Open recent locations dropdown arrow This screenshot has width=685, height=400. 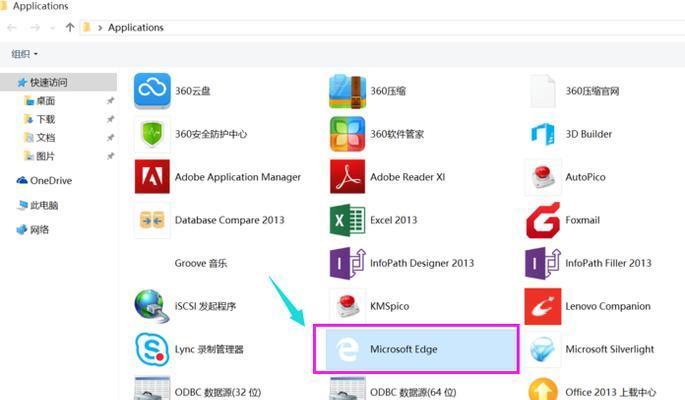click(53, 28)
